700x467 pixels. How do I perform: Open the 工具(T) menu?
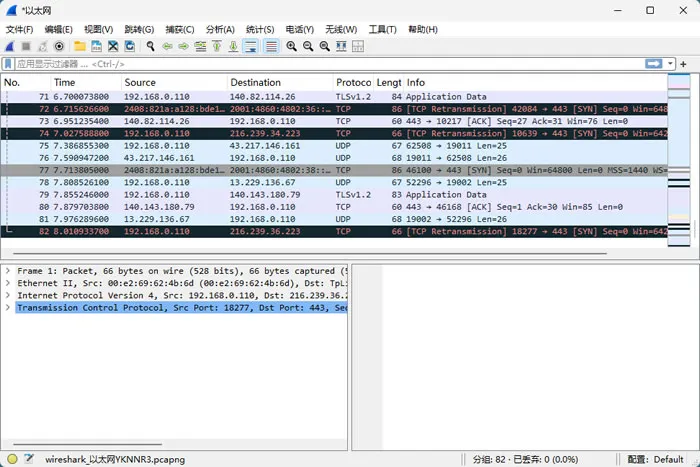(x=382, y=29)
